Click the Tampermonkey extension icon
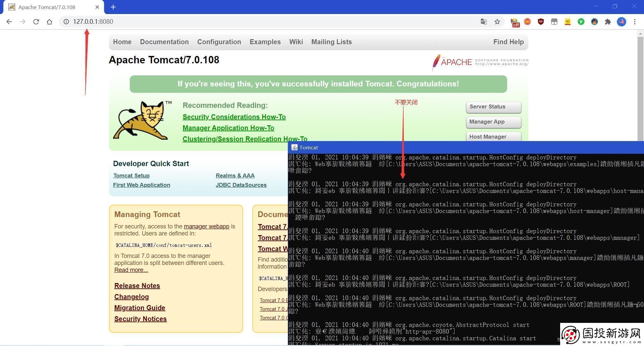 (554, 22)
